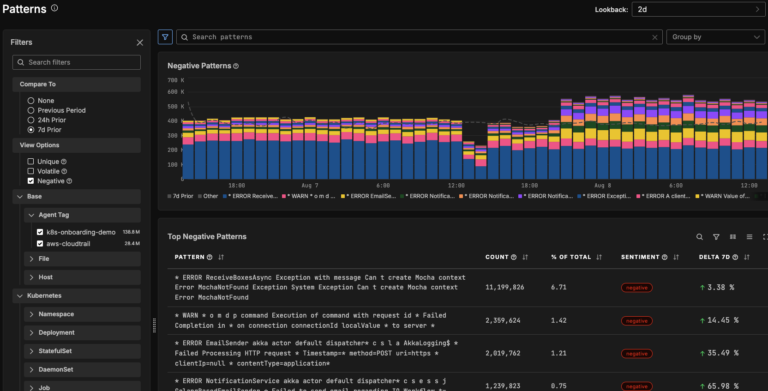This screenshot has width=768, height=391.
Task: Sort by COUNT column arrows
Action: [x=525, y=257]
